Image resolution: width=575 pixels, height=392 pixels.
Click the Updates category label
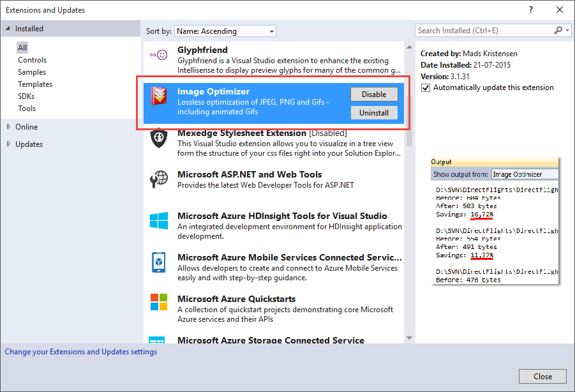coord(29,144)
